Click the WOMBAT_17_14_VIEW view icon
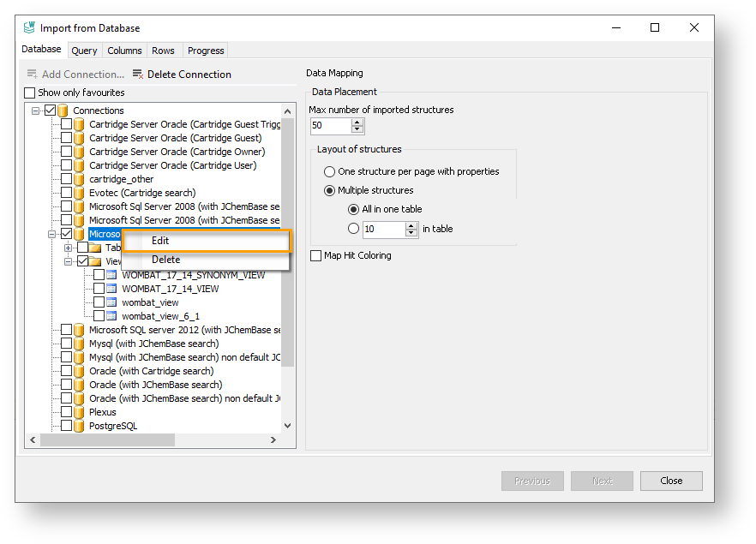 (111, 289)
